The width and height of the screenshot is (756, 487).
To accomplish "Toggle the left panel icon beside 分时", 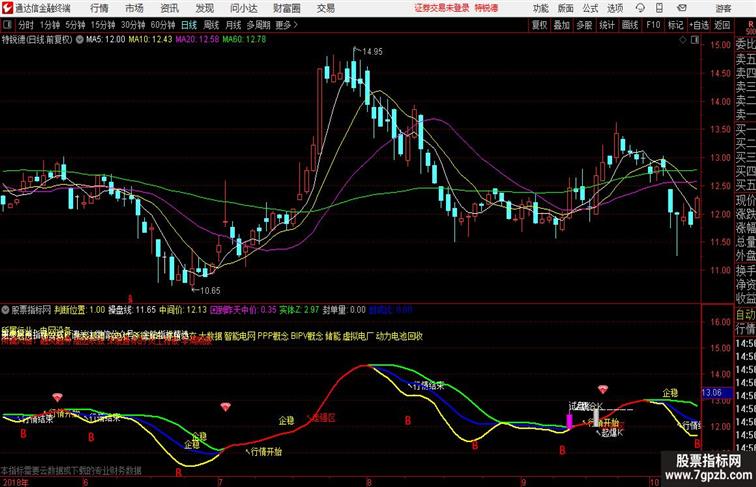I will (x=7, y=25).
